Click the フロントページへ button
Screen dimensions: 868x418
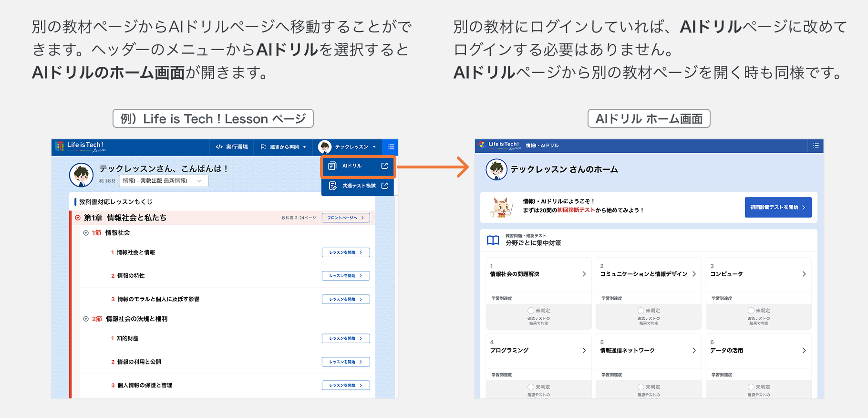pos(346,218)
